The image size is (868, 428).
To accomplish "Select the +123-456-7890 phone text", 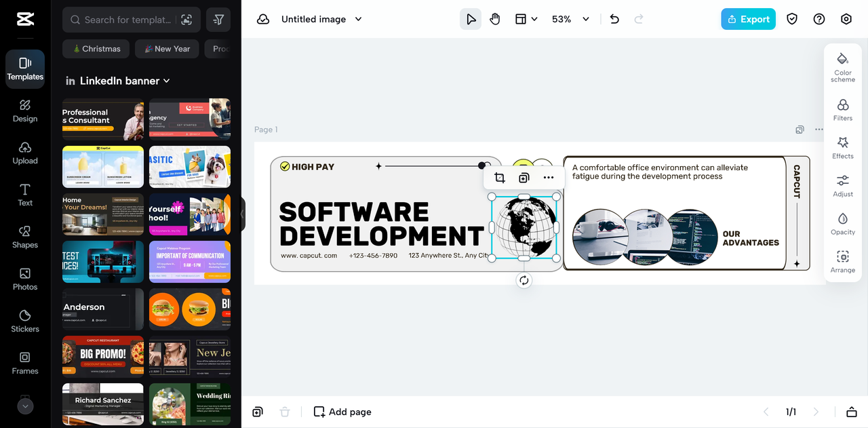I will coord(373,256).
